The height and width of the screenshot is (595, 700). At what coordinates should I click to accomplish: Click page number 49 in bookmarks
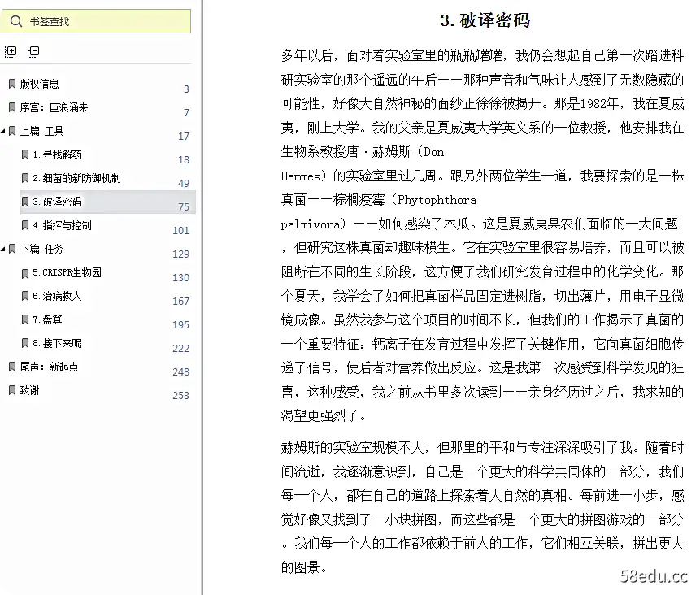[x=184, y=184]
